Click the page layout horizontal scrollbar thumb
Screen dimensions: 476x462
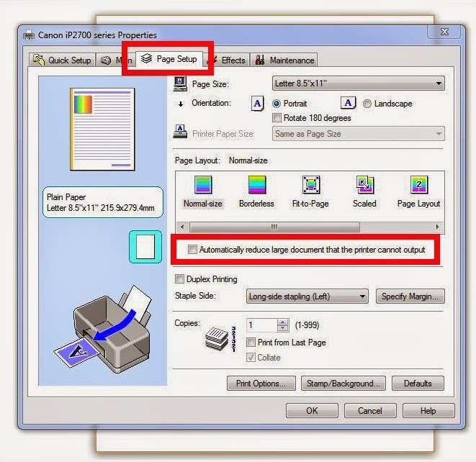click(x=274, y=227)
